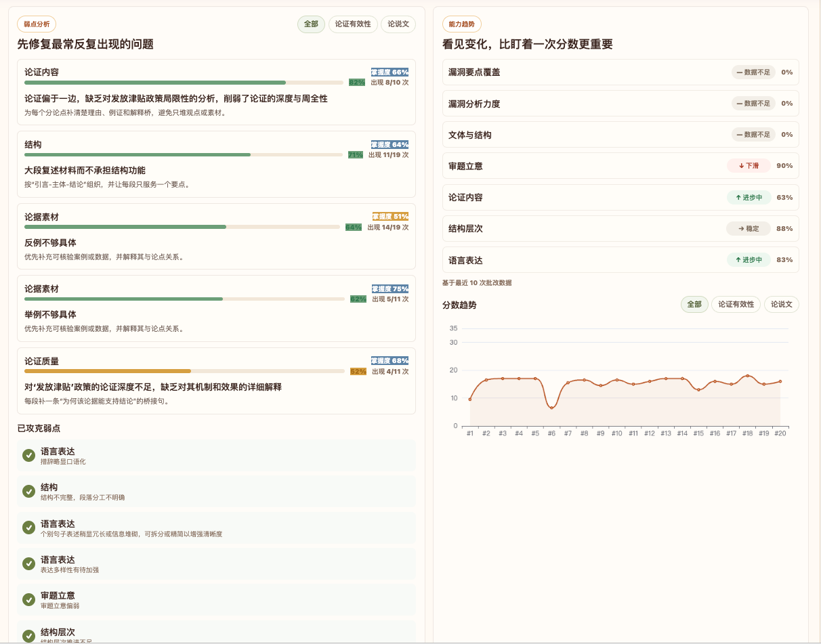Viewport: 821px width, 644px height.
Task: Click 数据不足 badge on 漏洞分析力度 row
Action: coord(753,104)
